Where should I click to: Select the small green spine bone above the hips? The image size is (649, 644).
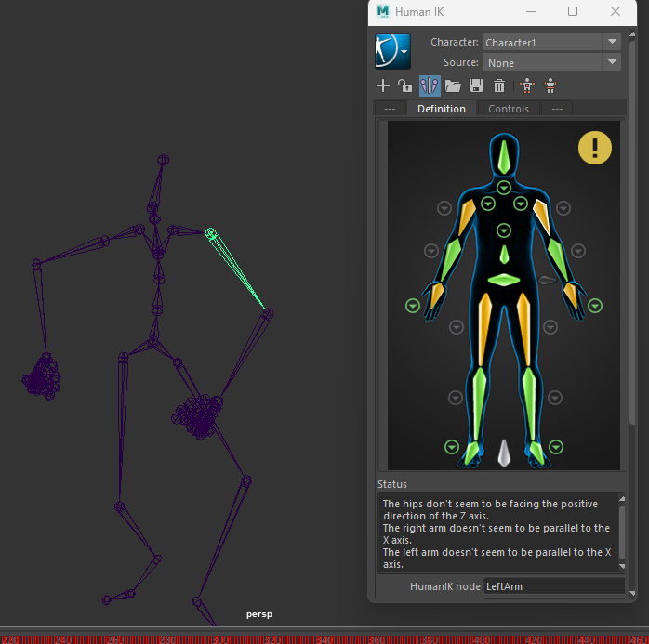pyautogui.click(x=504, y=255)
